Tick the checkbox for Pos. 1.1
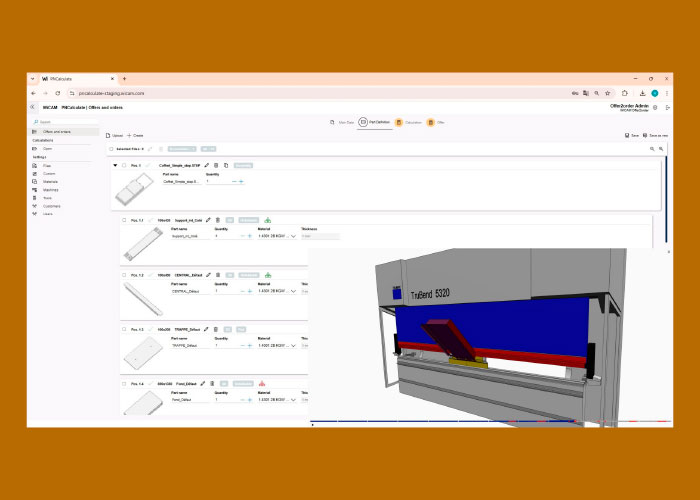 (x=124, y=220)
